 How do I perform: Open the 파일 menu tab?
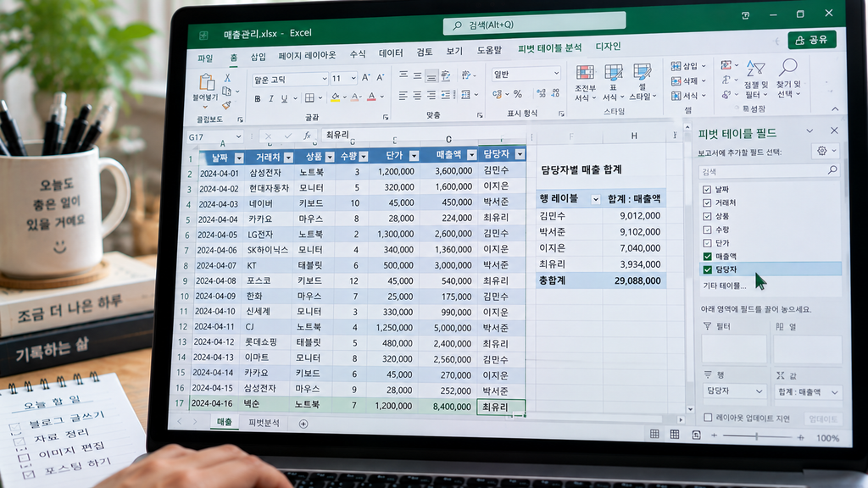205,58
